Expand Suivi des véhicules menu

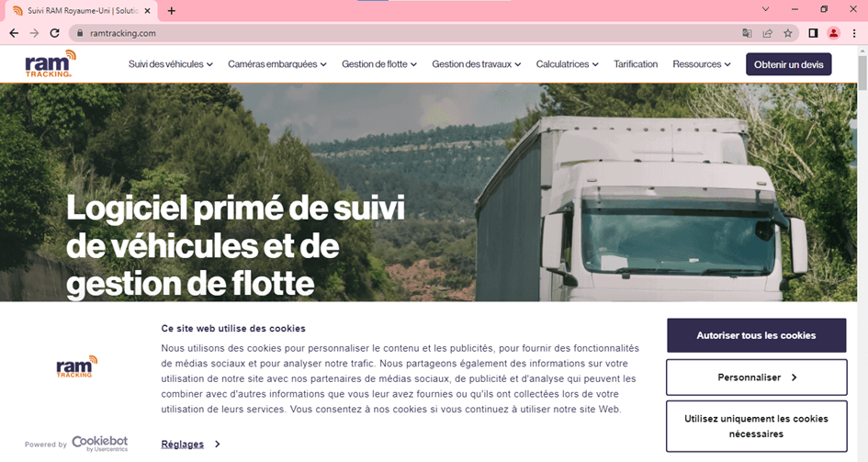(x=171, y=64)
